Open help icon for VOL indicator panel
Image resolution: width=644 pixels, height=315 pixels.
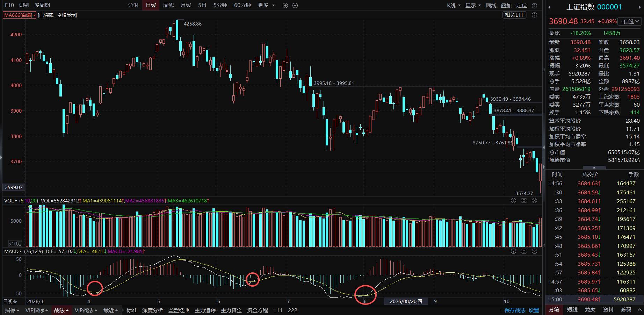click(x=513, y=201)
